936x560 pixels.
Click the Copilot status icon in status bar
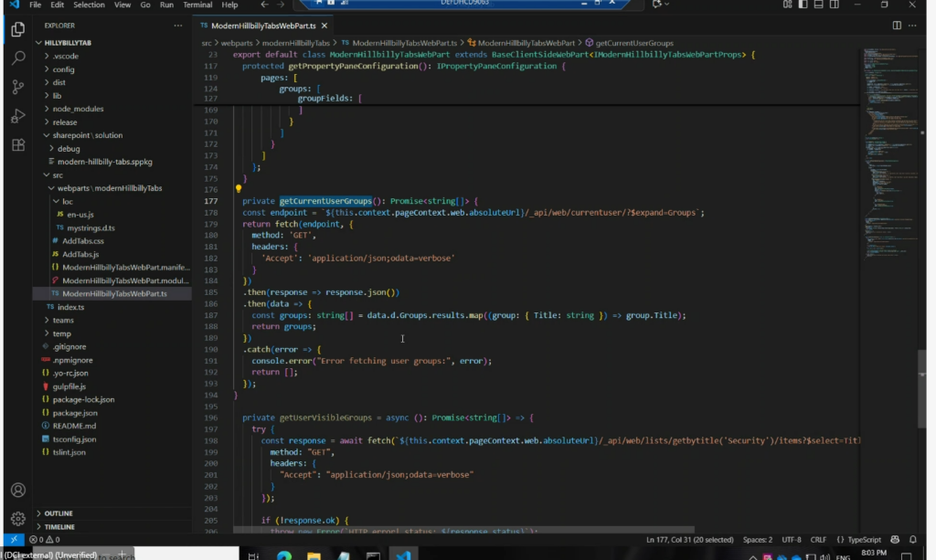pyautogui.click(x=895, y=539)
